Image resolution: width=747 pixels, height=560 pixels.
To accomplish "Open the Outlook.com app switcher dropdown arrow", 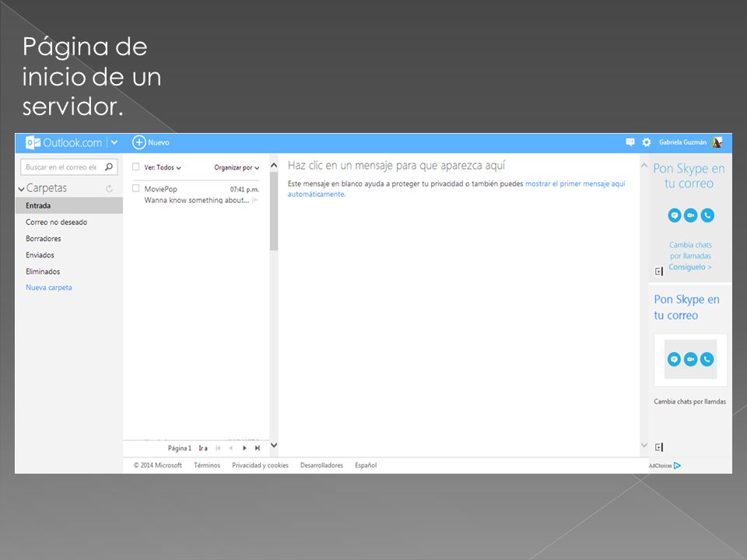I will [x=114, y=142].
